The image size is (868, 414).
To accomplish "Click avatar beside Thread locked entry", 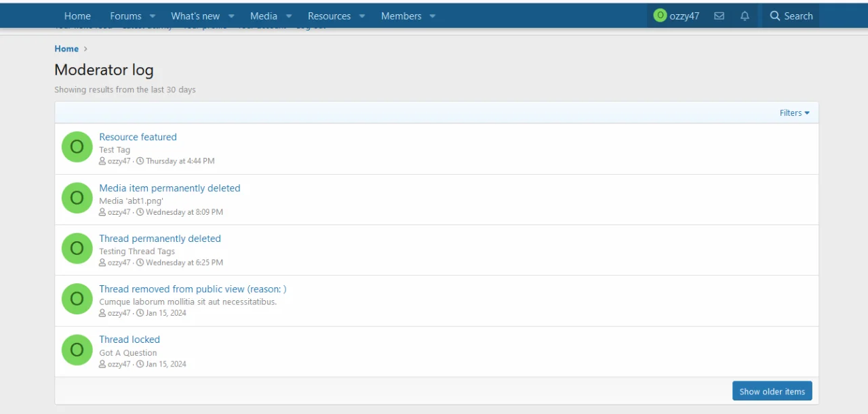I will click(77, 350).
